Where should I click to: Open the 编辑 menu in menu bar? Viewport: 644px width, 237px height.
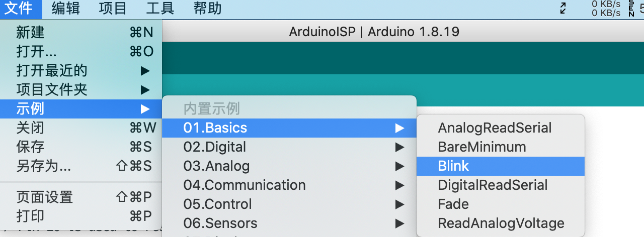click(65, 9)
